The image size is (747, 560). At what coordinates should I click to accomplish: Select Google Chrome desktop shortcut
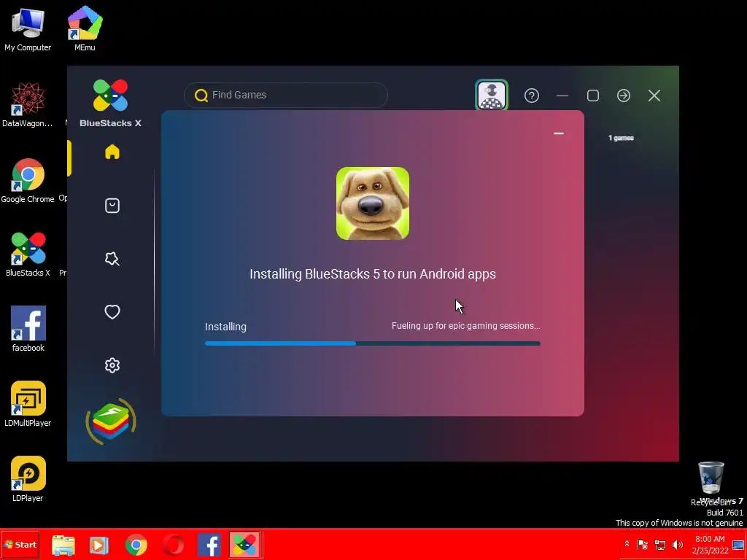pyautogui.click(x=28, y=181)
